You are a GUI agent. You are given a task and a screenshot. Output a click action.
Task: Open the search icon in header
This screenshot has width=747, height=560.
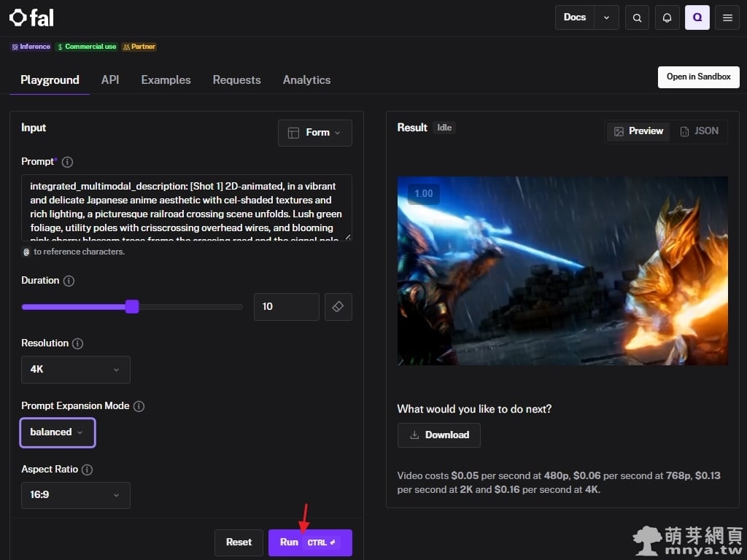pyautogui.click(x=637, y=17)
